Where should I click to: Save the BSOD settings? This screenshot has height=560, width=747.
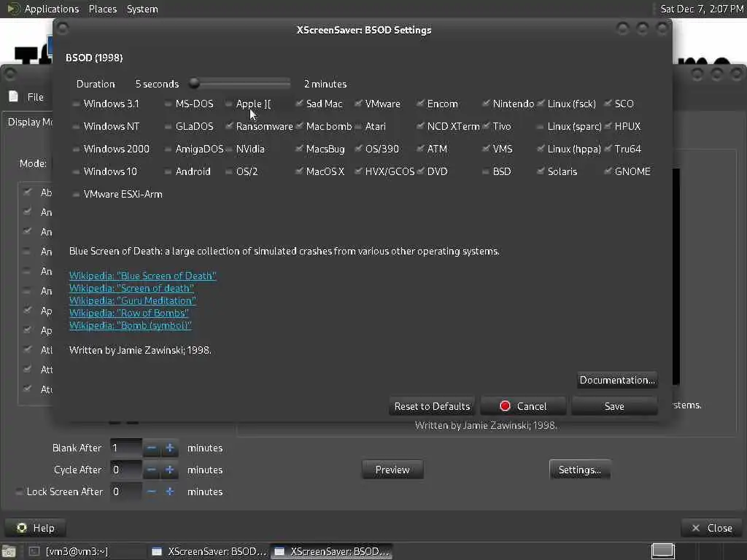(614, 406)
